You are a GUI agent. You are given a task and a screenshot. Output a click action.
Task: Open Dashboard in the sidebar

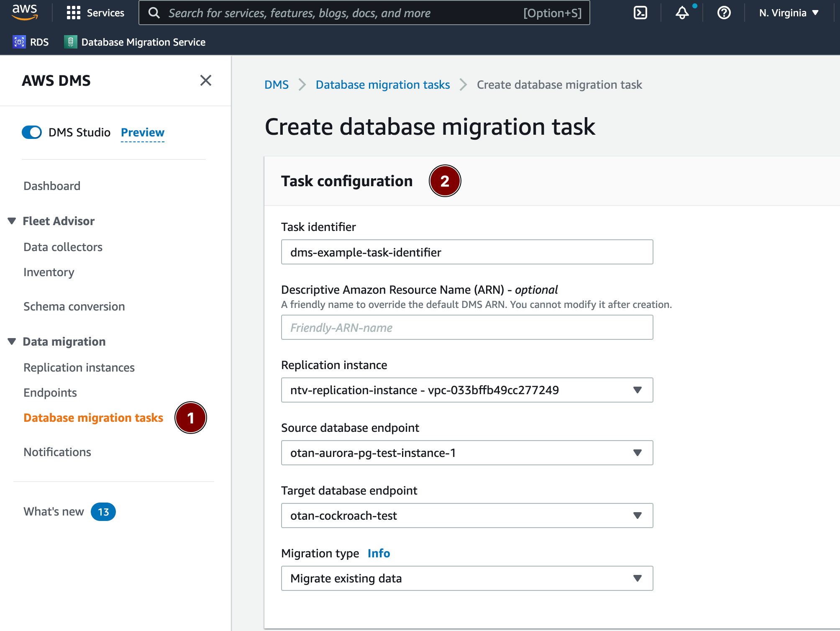click(x=52, y=186)
